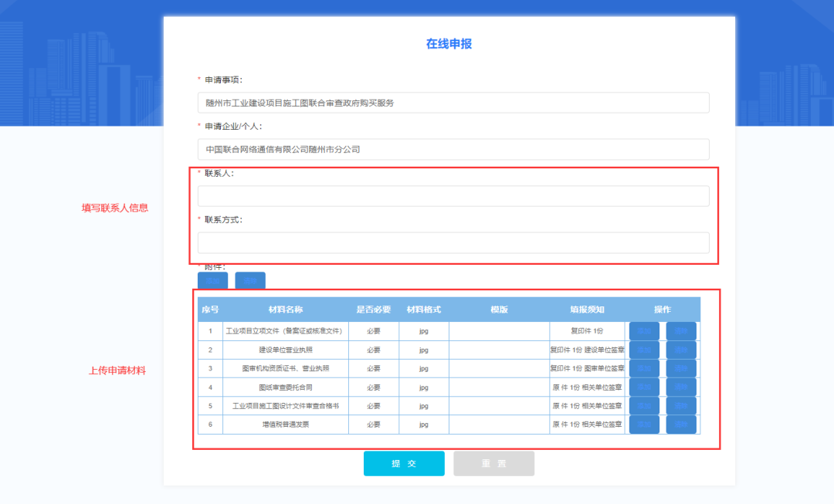834x504 pixels.
Task: Click the 申请企业/个人 input field
Action: pyautogui.click(x=453, y=149)
